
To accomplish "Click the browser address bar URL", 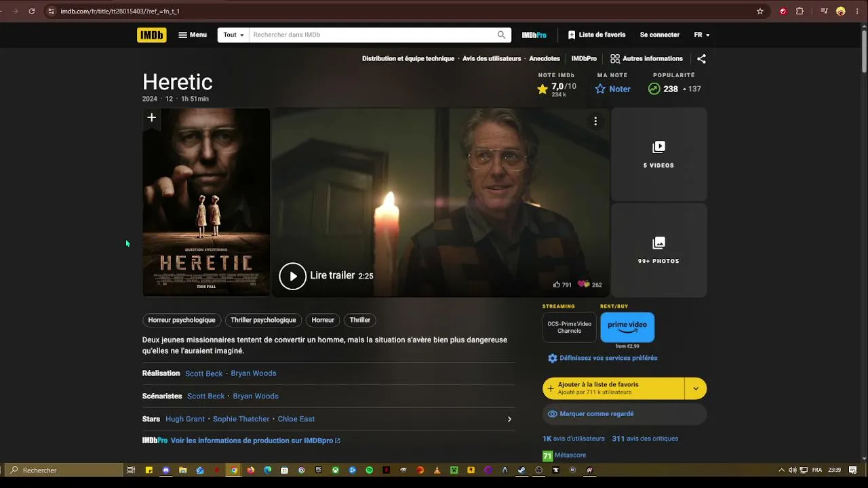I will click(120, 11).
